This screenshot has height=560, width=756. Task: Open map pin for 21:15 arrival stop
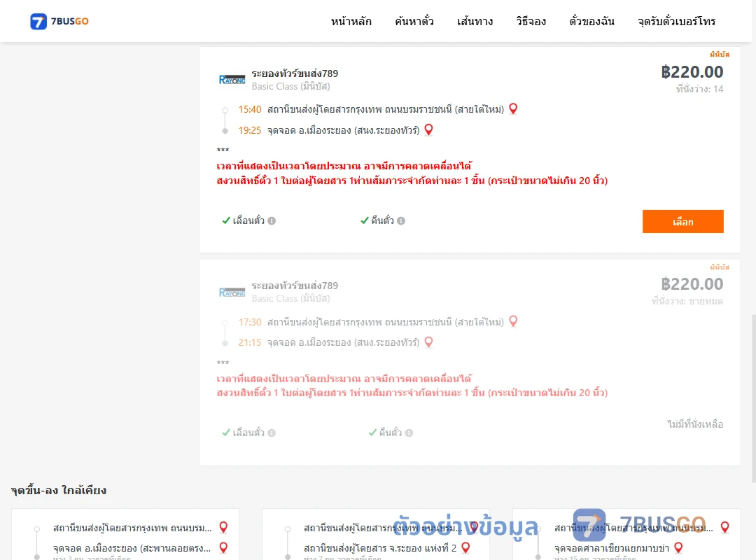pos(428,342)
